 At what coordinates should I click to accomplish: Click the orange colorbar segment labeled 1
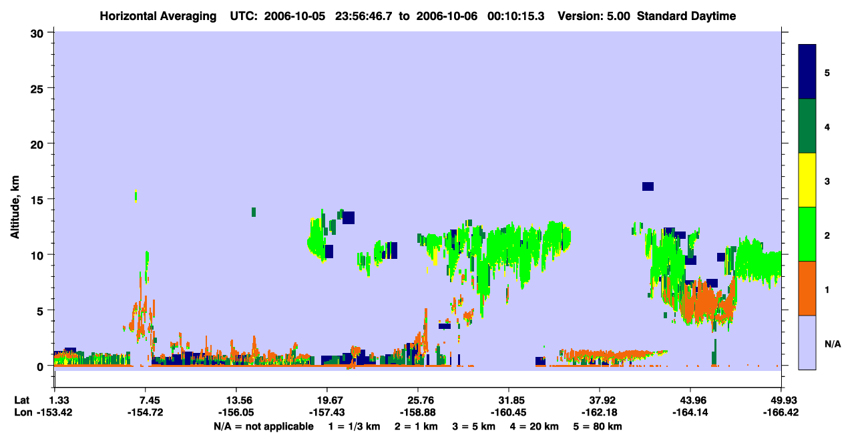[807, 288]
